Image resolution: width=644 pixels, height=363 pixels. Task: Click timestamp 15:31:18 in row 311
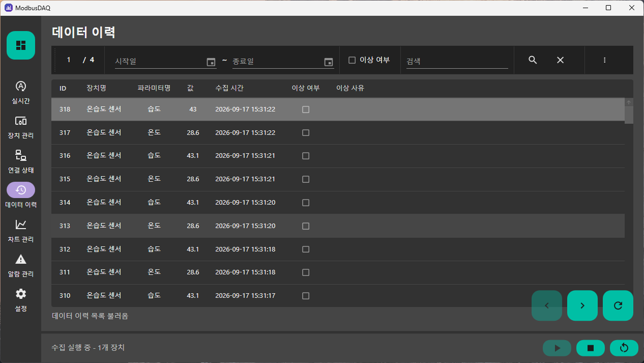(x=245, y=272)
